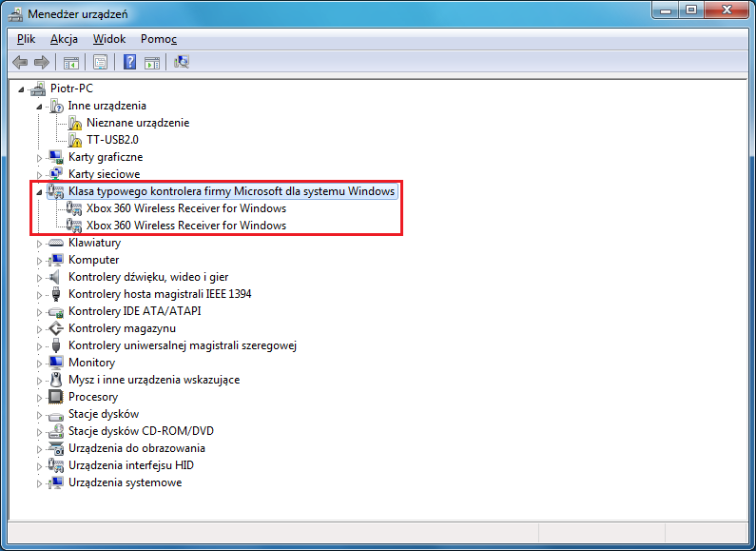Click the Stacje dysków drive icon
Image resolution: width=756 pixels, height=551 pixels.
click(56, 415)
